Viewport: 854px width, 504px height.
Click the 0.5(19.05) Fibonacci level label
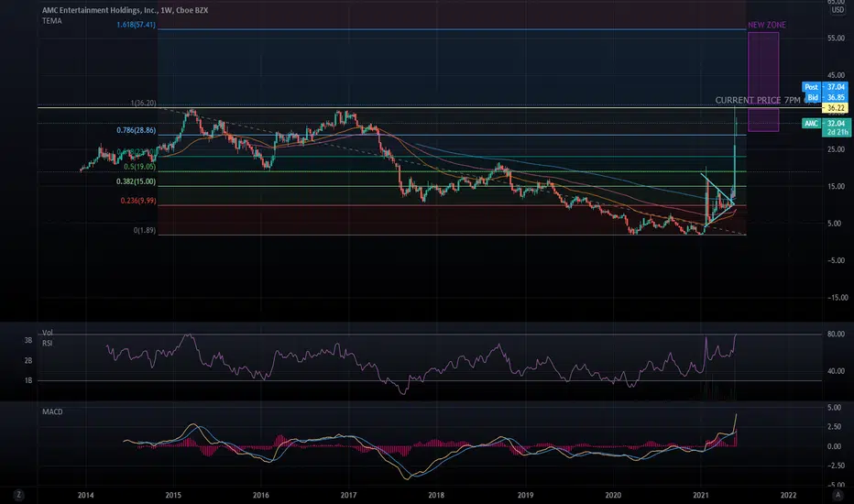139,167
